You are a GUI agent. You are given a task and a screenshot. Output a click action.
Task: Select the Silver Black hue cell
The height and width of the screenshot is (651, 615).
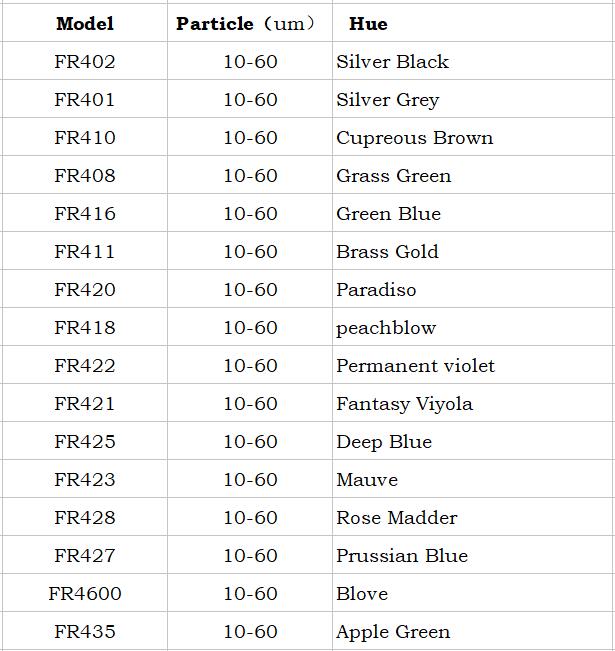click(473, 61)
